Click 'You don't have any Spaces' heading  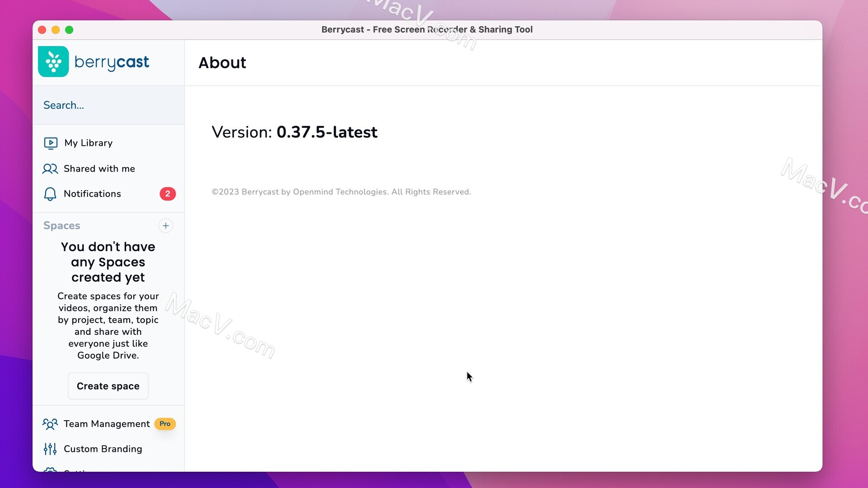[x=108, y=262]
